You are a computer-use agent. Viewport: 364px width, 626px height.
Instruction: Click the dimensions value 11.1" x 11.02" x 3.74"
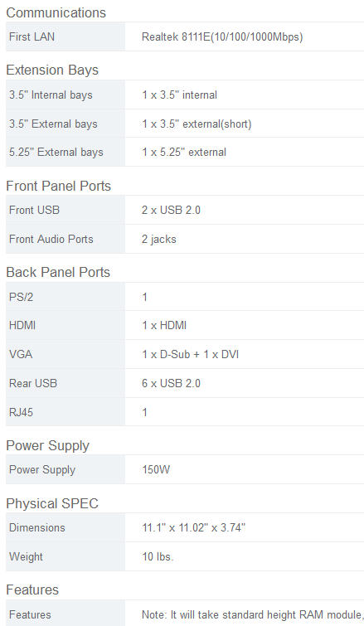(193, 528)
